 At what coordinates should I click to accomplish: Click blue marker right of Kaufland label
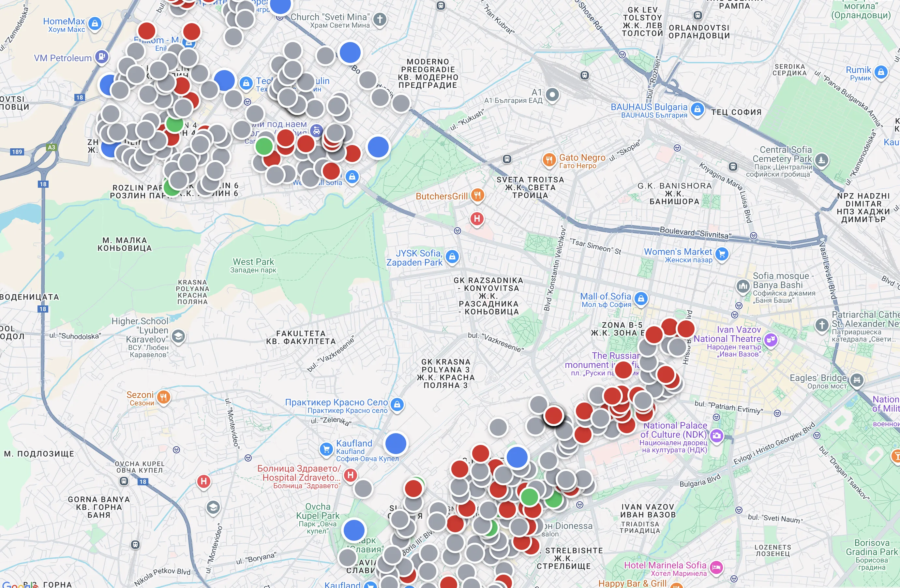coord(396,444)
